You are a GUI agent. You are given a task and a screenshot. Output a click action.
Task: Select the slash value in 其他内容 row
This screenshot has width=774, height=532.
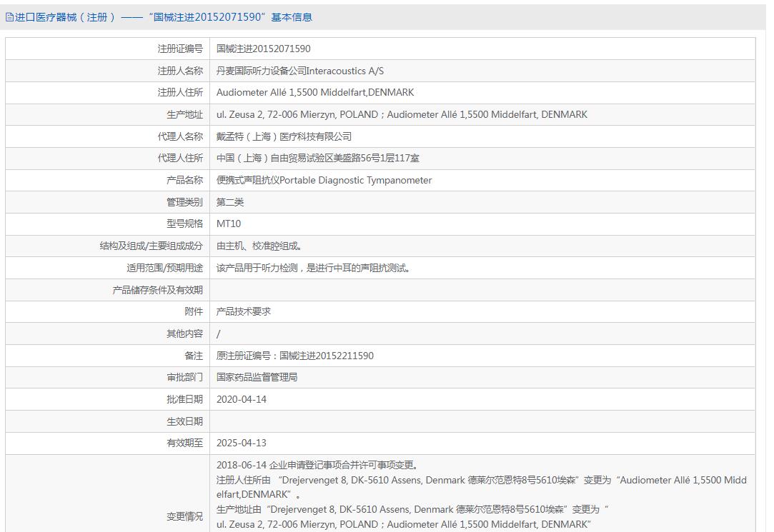(x=218, y=333)
